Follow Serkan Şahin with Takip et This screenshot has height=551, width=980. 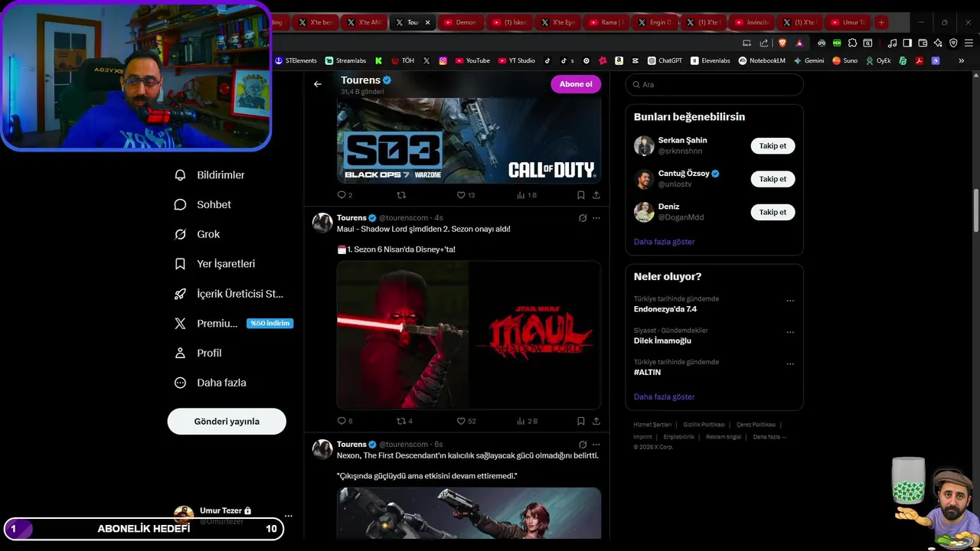[x=773, y=145]
